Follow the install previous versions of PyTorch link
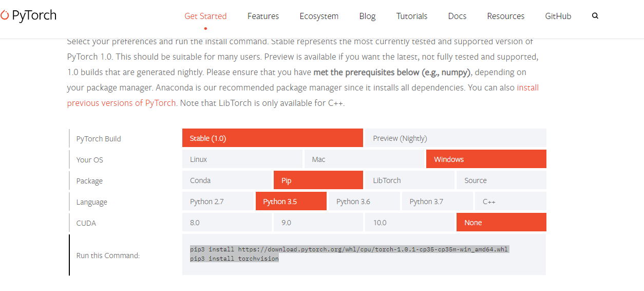 tap(121, 103)
